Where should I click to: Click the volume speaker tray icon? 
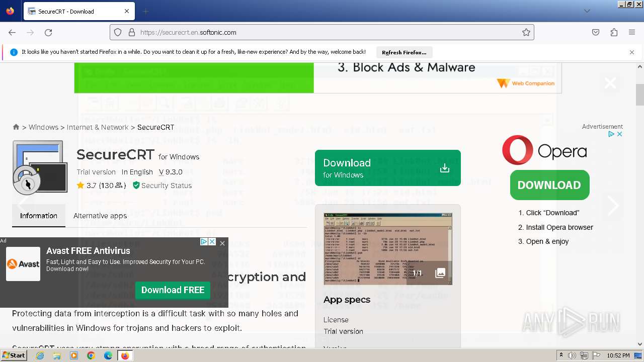[x=572, y=355]
